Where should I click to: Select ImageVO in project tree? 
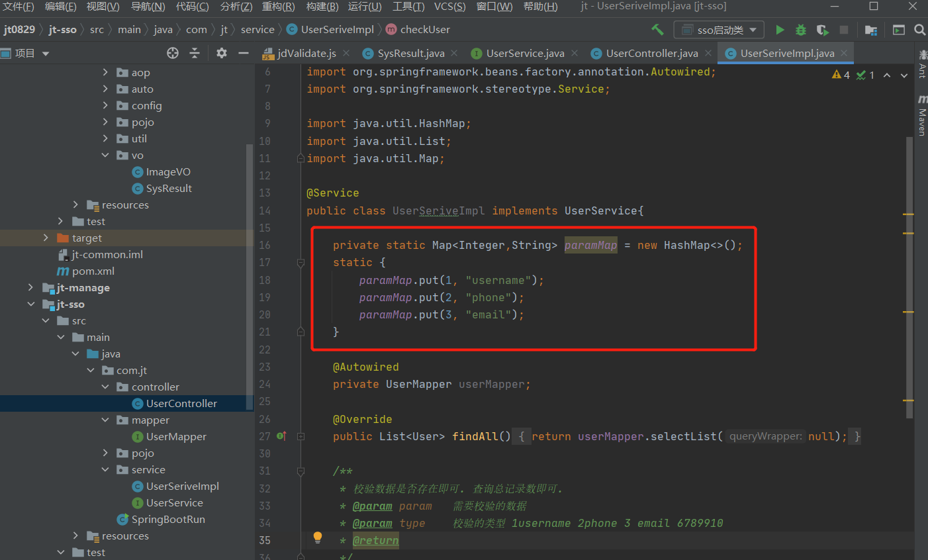coord(162,171)
